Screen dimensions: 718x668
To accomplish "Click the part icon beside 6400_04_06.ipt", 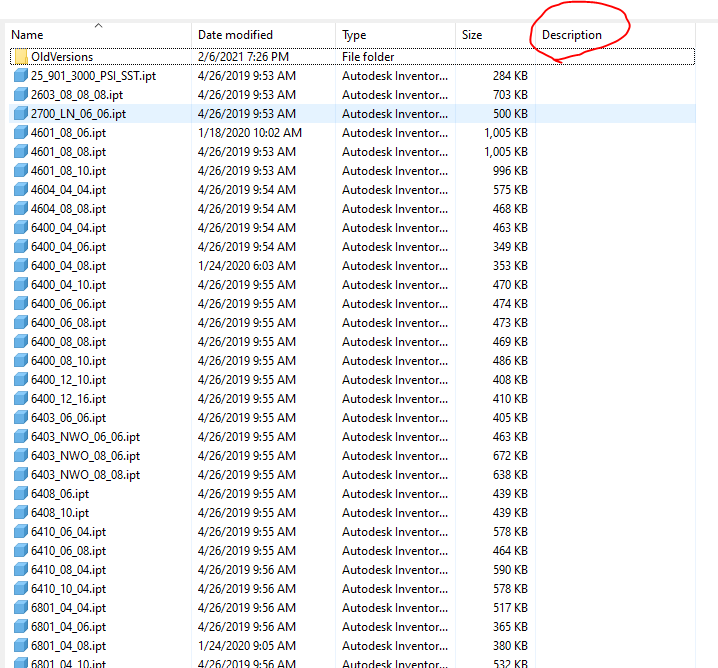I will pyautogui.click(x=21, y=247).
